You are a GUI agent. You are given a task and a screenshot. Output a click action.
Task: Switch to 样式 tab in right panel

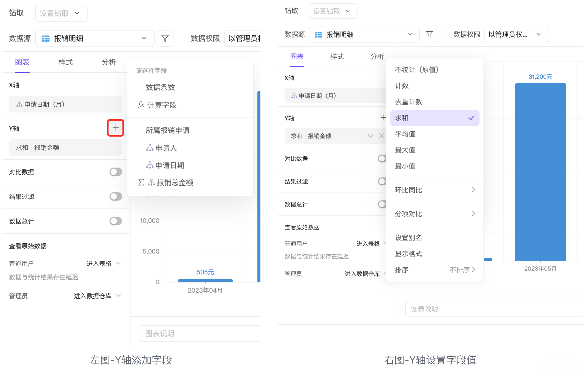pyautogui.click(x=337, y=56)
